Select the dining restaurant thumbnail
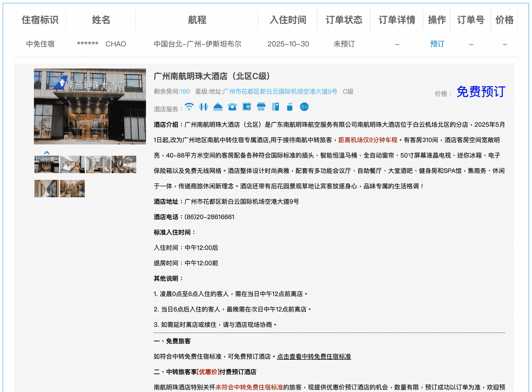532x392 pixels. point(124,164)
